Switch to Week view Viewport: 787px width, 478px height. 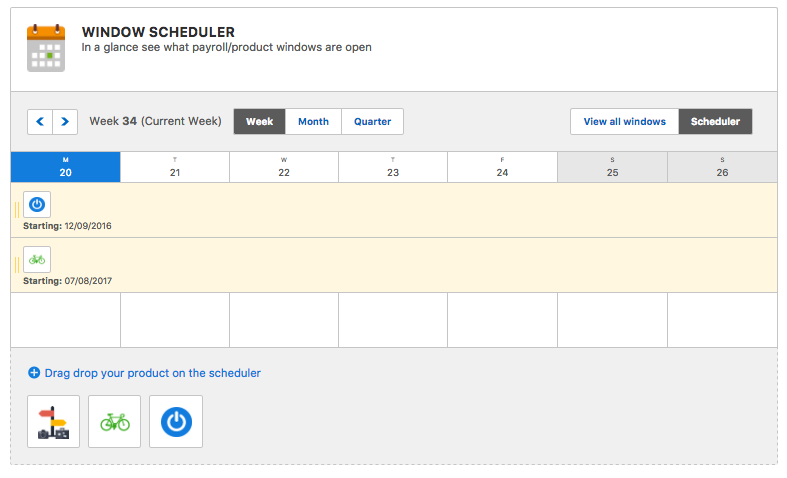(259, 122)
